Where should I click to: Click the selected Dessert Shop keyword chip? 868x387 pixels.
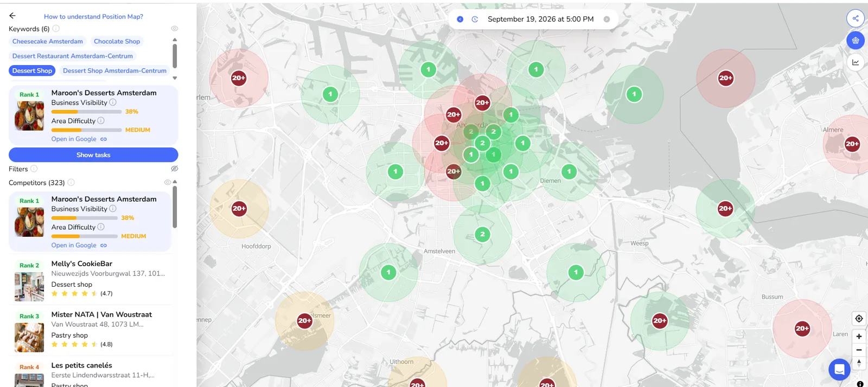point(32,70)
